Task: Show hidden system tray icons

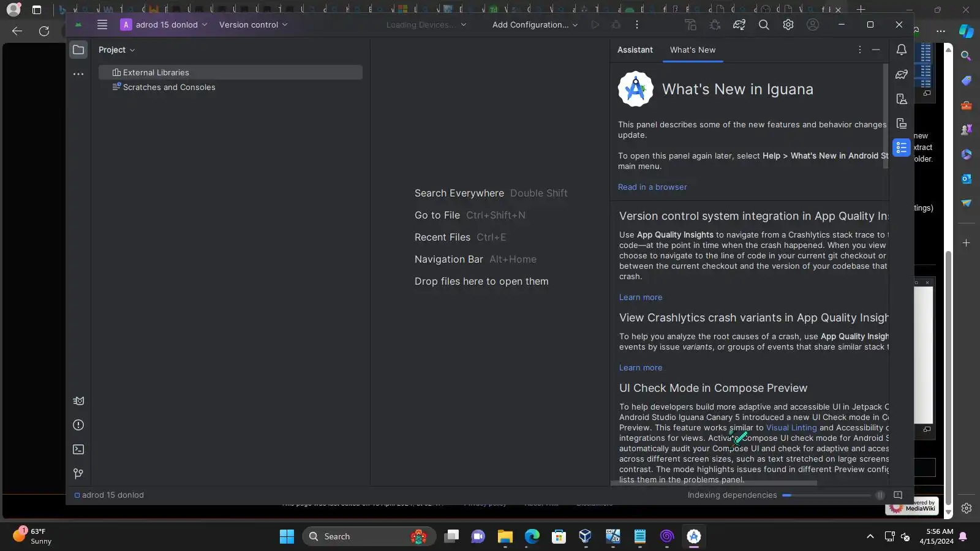Action: click(x=870, y=536)
